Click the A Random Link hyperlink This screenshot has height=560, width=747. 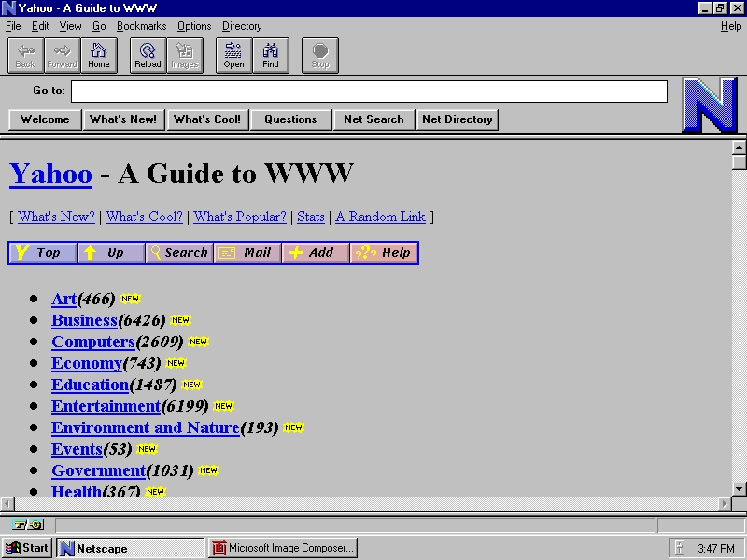click(x=380, y=217)
